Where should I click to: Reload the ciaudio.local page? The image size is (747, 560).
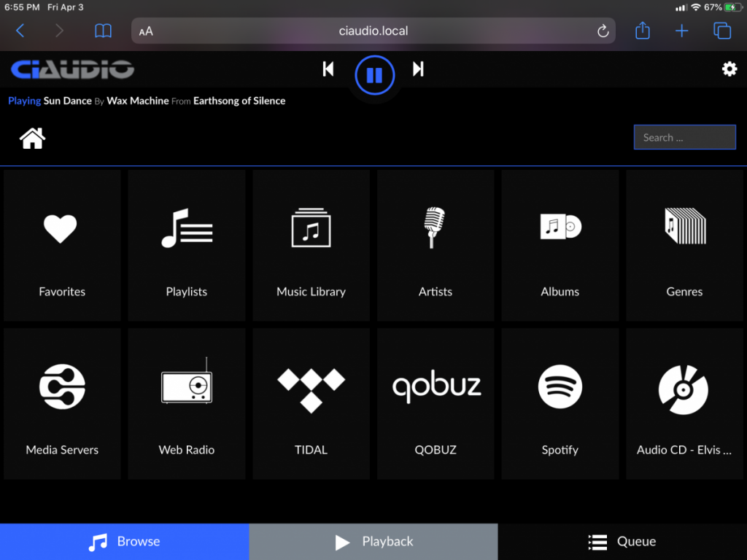(603, 31)
